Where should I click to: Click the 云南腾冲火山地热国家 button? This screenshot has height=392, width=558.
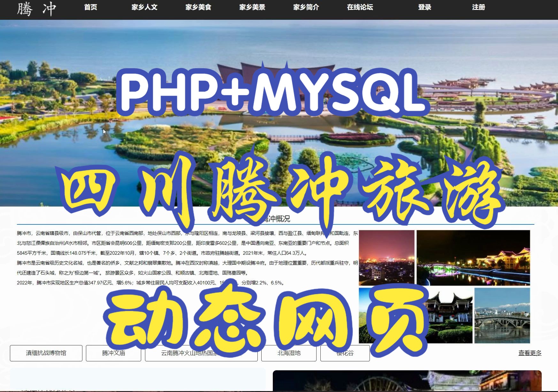[201, 353]
